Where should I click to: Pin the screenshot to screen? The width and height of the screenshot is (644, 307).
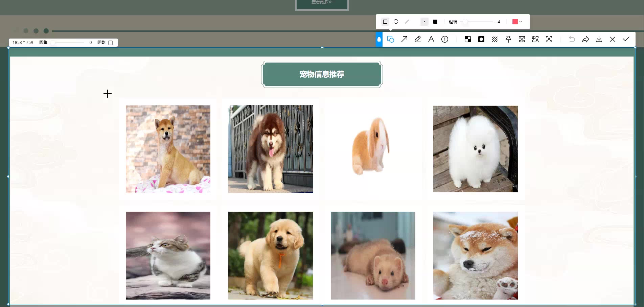[x=508, y=39]
